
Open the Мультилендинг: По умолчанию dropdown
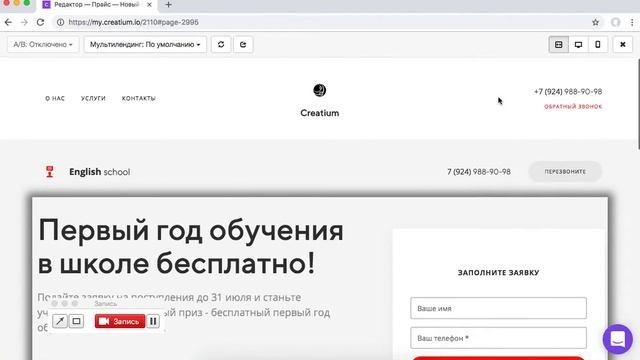tap(145, 44)
